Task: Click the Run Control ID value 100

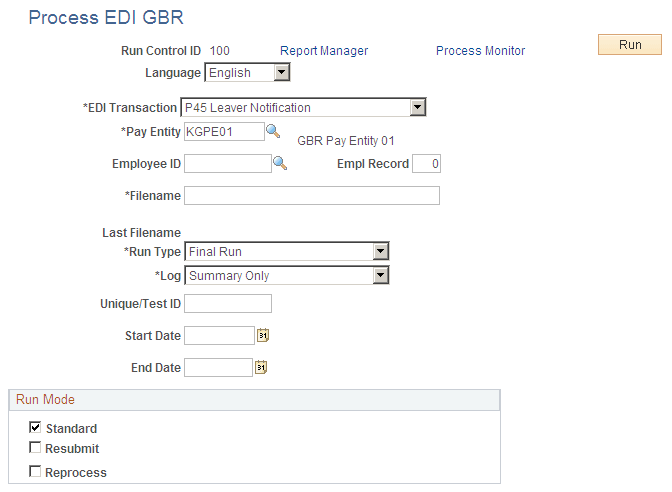Action: [220, 51]
